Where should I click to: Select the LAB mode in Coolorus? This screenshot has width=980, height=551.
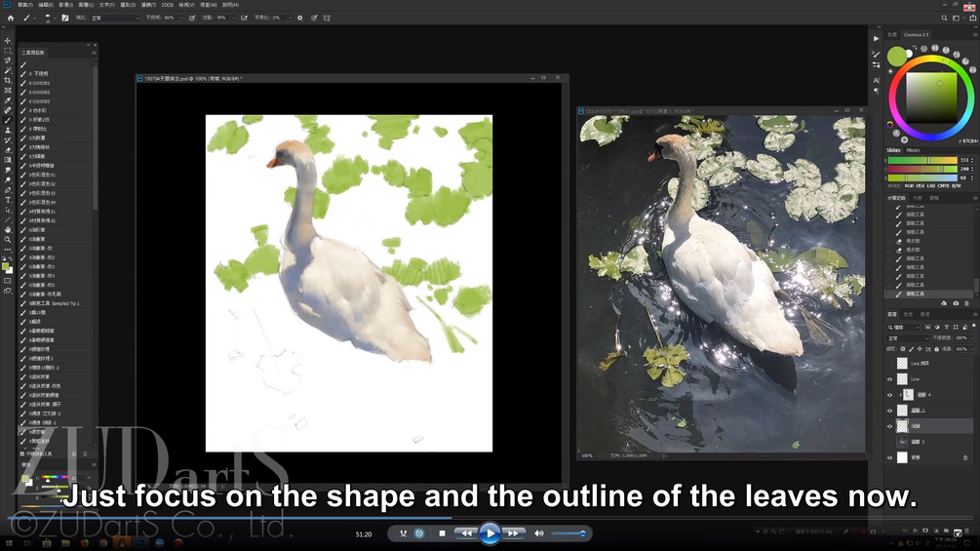coord(931,185)
